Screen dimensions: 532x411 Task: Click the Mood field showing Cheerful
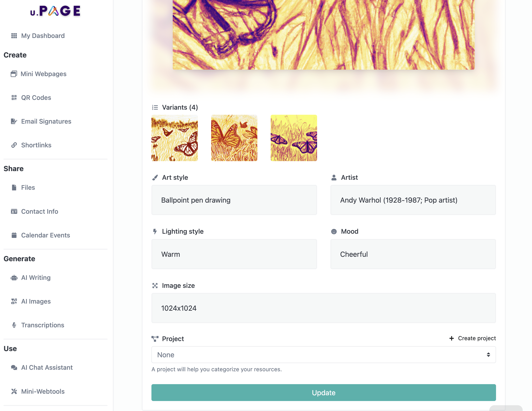413,254
